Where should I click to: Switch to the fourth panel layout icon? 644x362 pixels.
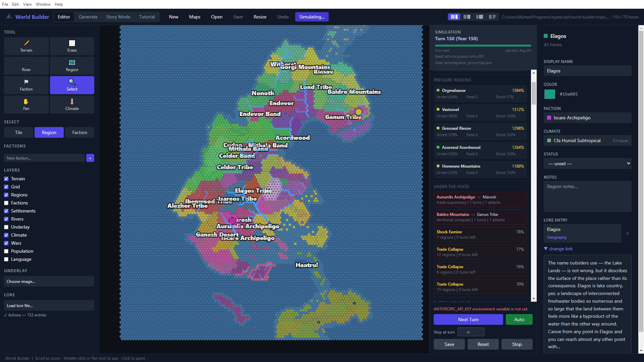(x=492, y=17)
